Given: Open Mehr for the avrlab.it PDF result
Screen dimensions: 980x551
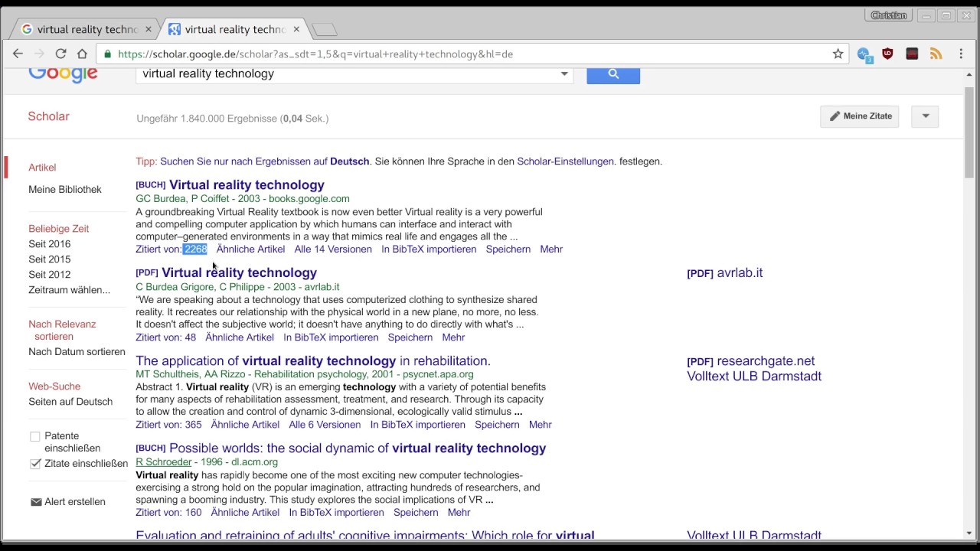Looking at the screenshot, I should tap(453, 337).
